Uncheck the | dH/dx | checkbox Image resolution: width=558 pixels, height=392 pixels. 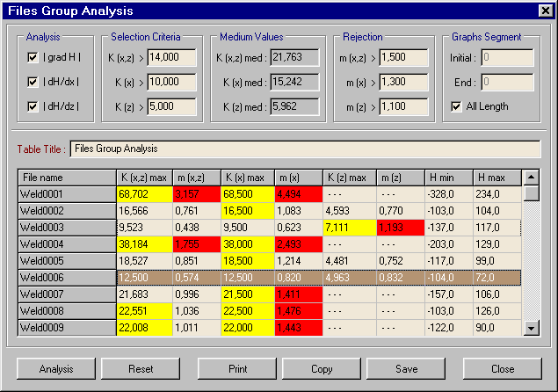click(x=33, y=82)
